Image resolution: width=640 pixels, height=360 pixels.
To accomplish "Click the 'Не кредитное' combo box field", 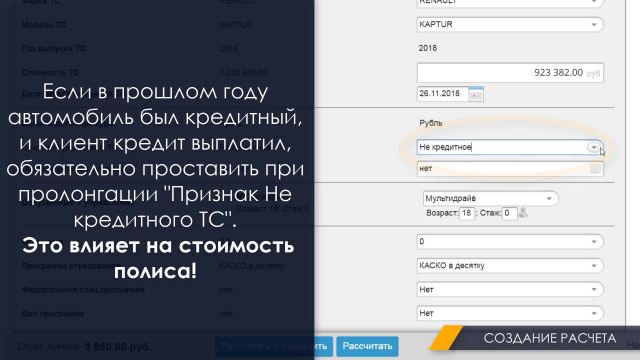I will (x=510, y=147).
